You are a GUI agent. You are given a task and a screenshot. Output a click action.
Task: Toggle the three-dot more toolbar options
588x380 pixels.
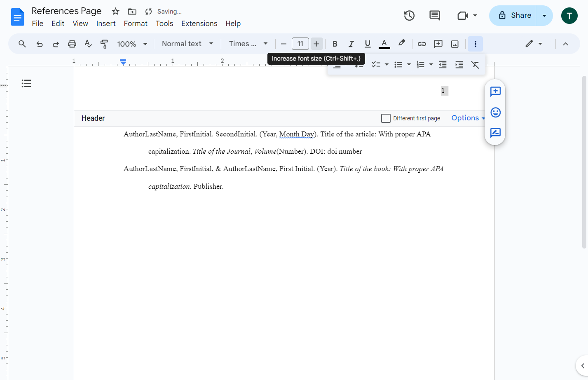tap(475, 44)
